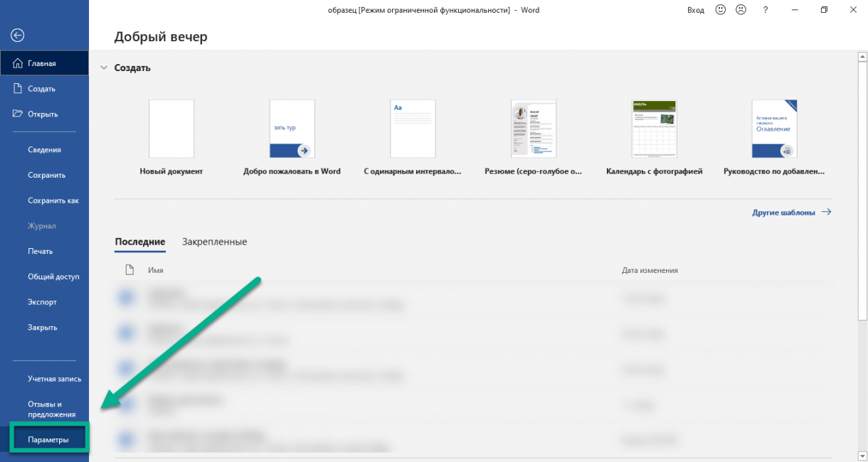868x462 pixels.
Task: Click the vertical scrollbar down arrow
Action: pos(862,456)
